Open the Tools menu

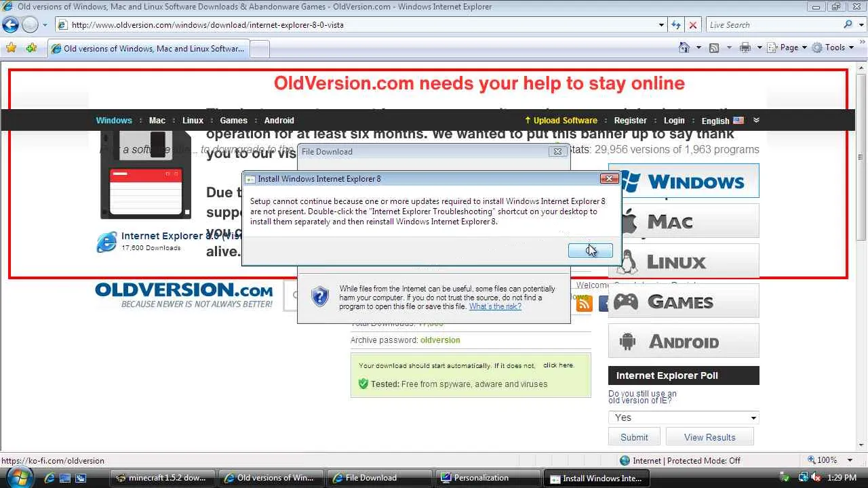point(833,47)
